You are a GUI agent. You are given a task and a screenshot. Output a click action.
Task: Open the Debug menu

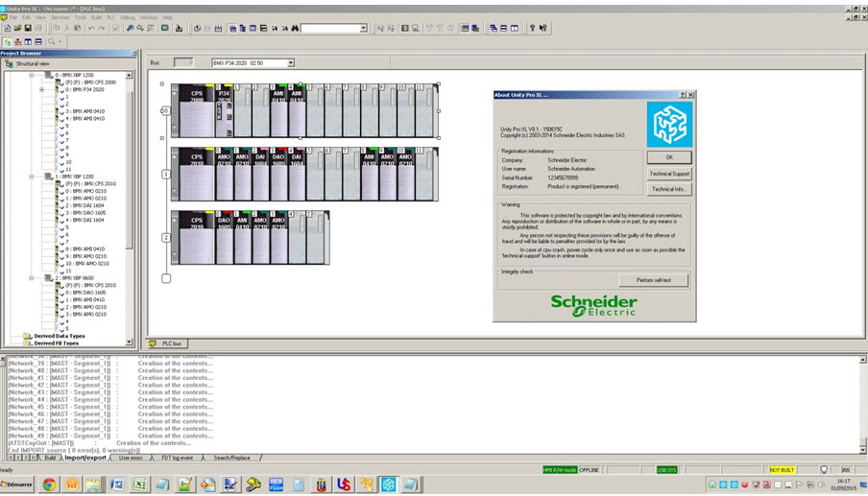[x=128, y=17]
